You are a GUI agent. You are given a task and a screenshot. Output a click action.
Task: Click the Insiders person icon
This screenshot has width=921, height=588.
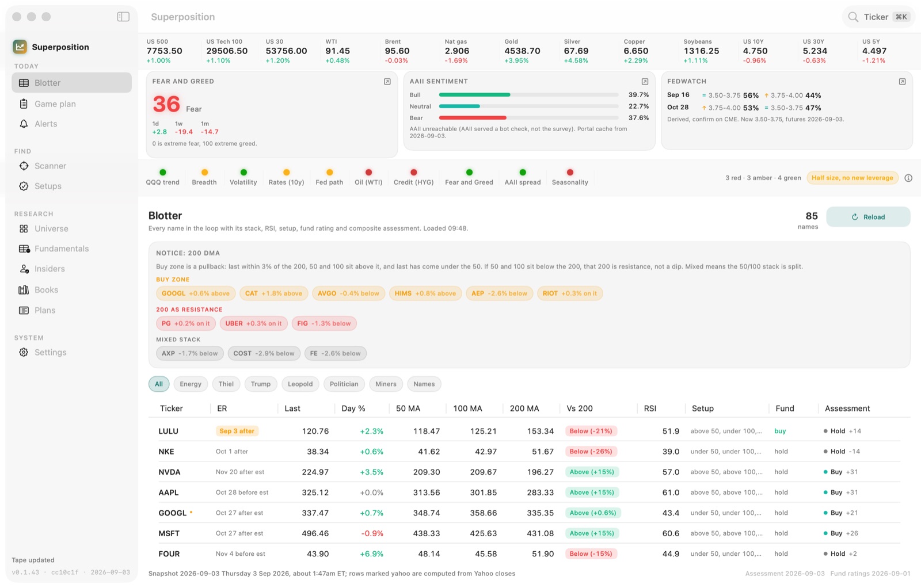click(24, 269)
